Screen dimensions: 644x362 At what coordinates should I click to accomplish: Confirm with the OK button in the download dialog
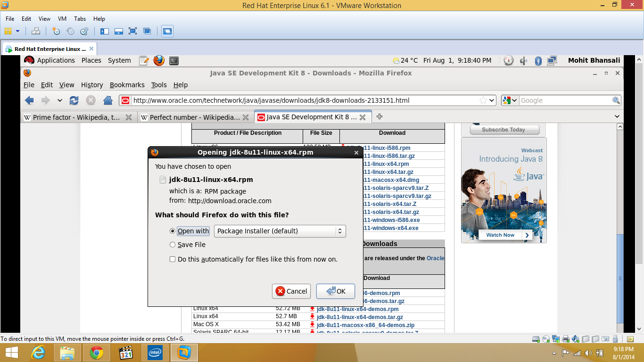(336, 291)
